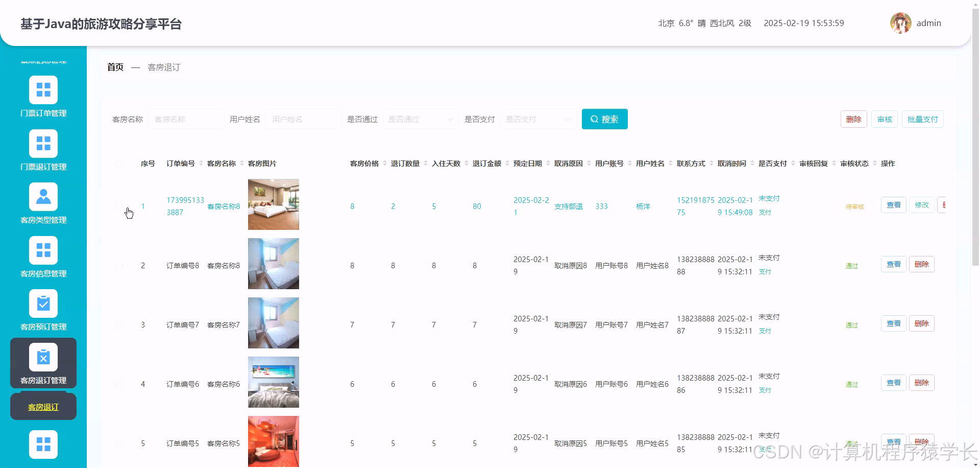Open 客房退订管理 clipboard X icon
Screen dimensions: 980x468
(x=43, y=357)
